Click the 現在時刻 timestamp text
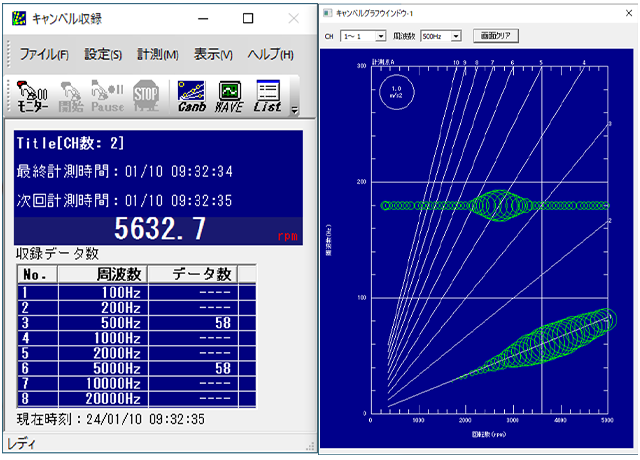The width and height of the screenshot is (640, 460). tap(111, 419)
